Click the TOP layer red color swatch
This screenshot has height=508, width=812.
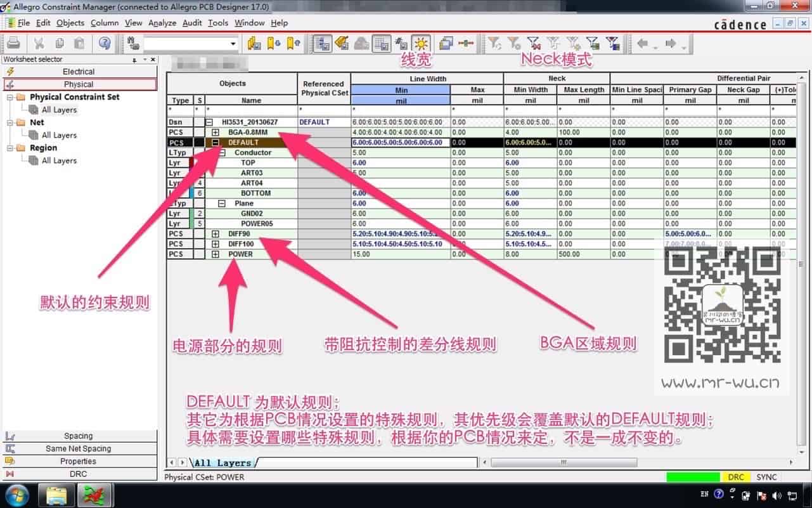pyautogui.click(x=191, y=163)
